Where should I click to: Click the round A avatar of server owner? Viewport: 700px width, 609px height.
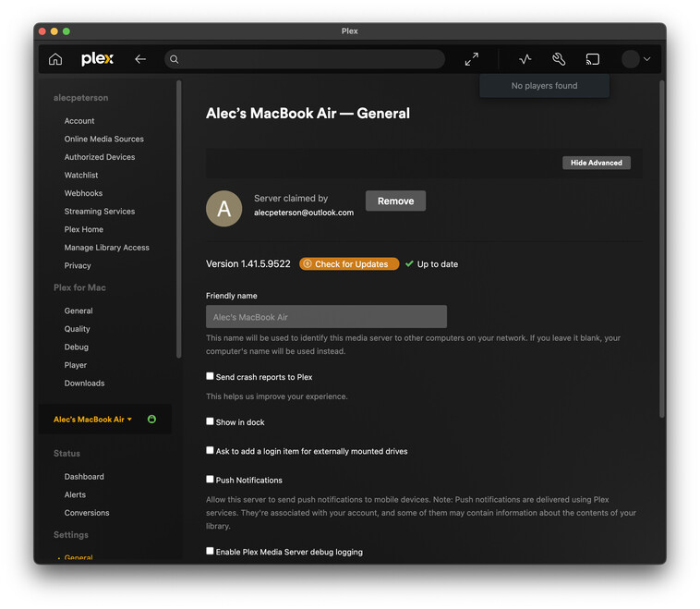tap(224, 209)
